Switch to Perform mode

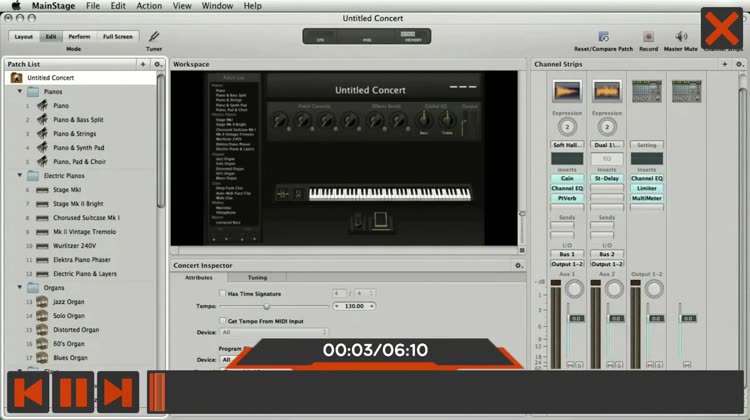click(x=79, y=36)
